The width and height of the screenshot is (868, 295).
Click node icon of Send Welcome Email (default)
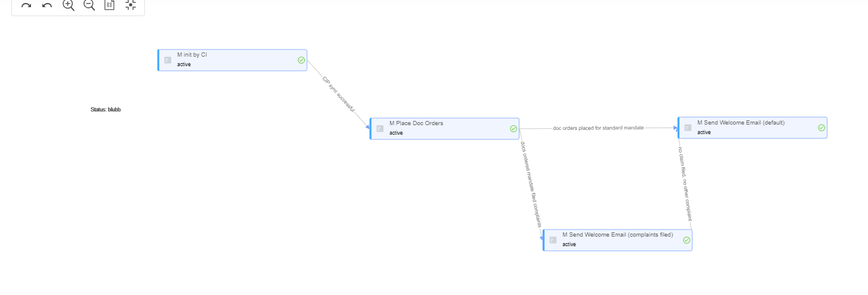click(x=688, y=128)
